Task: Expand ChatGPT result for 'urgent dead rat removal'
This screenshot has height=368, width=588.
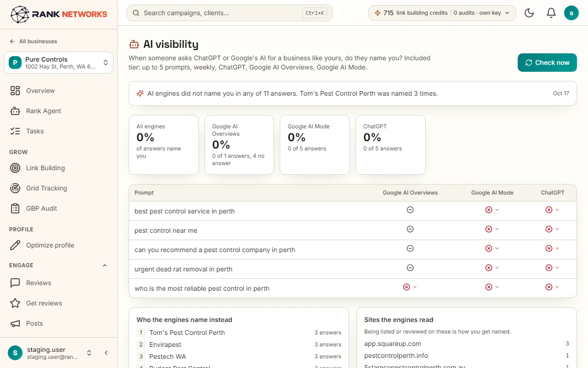Action: [552, 268]
